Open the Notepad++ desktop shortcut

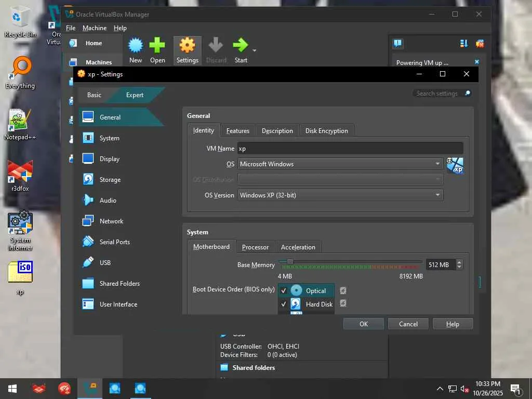20,124
